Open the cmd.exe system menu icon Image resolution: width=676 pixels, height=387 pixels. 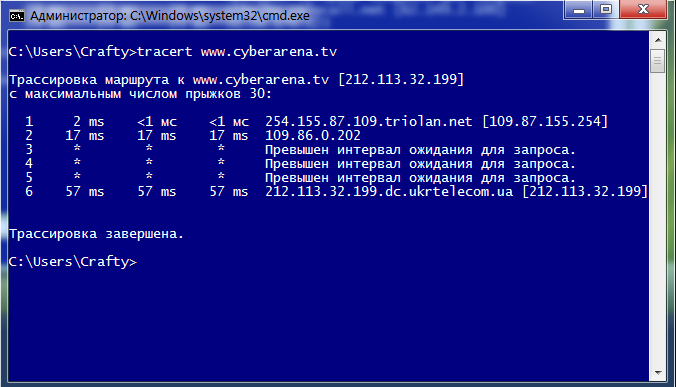pyautogui.click(x=17, y=16)
